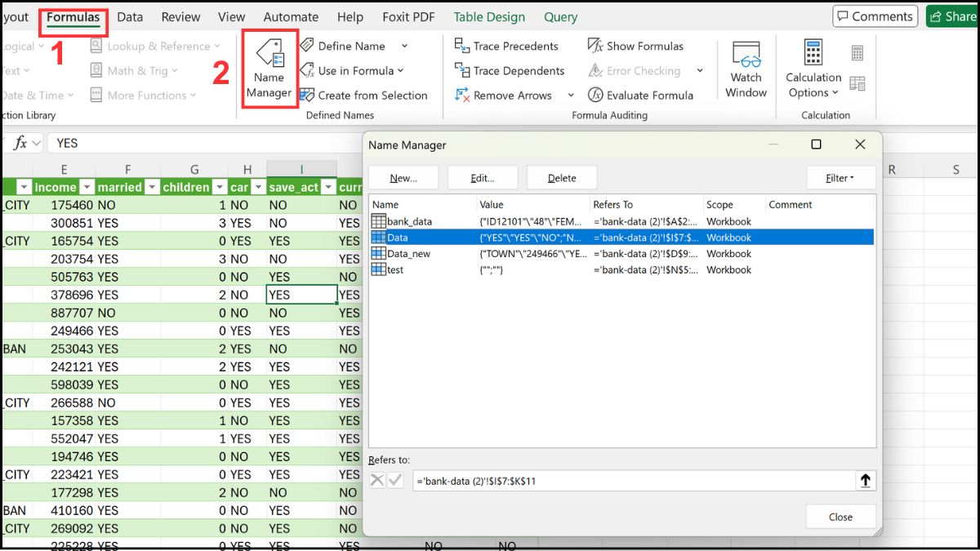Screen dimensions: 980x551
Task: Open the Filter dropdown in Name Manager
Action: [x=841, y=177]
